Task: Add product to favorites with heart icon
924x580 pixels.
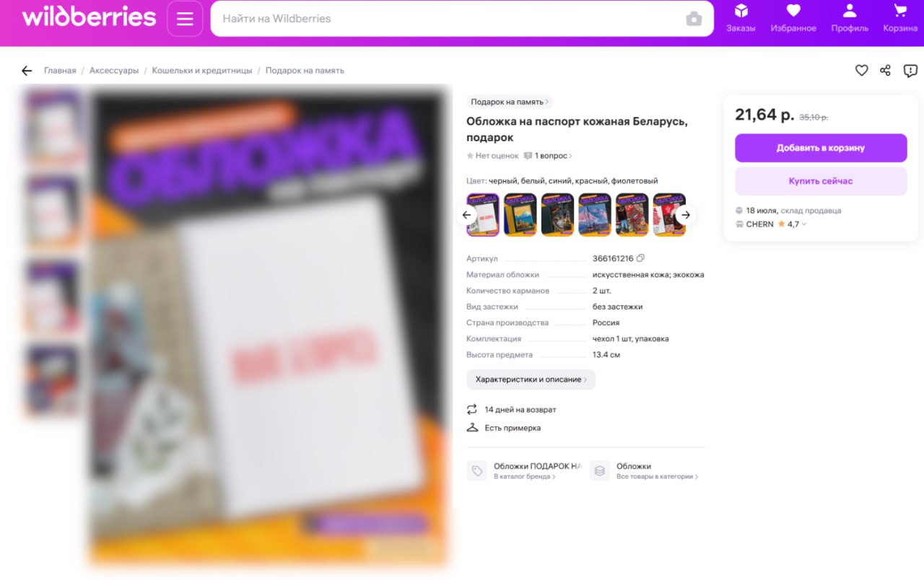Action: point(861,70)
